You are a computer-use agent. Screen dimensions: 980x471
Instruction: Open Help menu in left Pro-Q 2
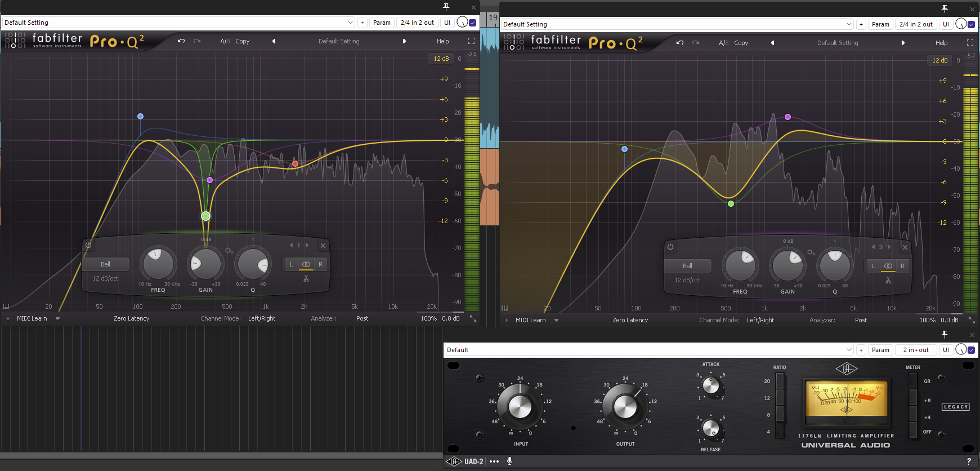(443, 41)
